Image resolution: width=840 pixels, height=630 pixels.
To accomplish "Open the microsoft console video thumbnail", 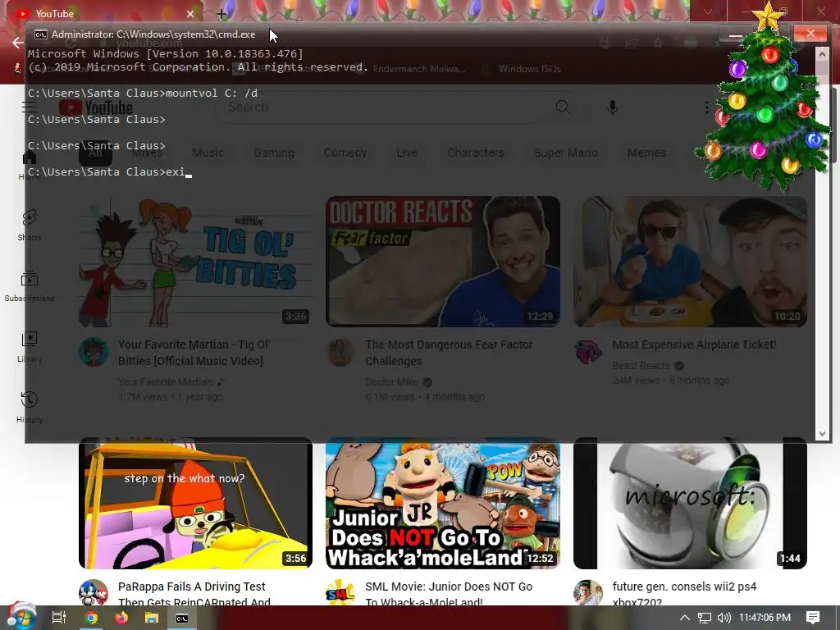I will (x=690, y=504).
